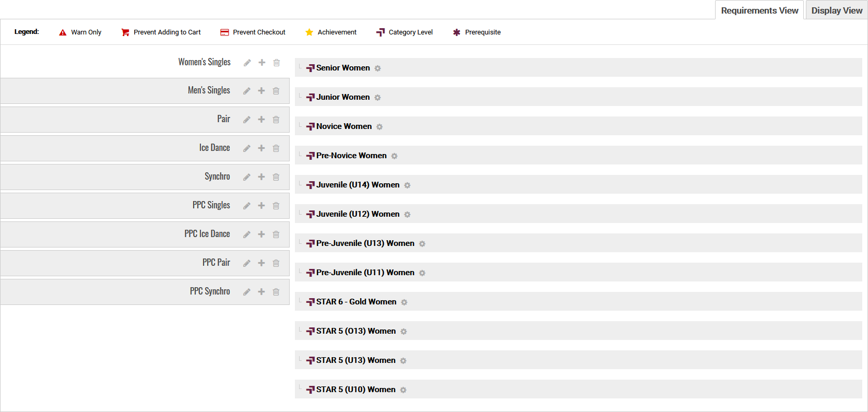Open settings gear for Novice Women

[x=379, y=127]
